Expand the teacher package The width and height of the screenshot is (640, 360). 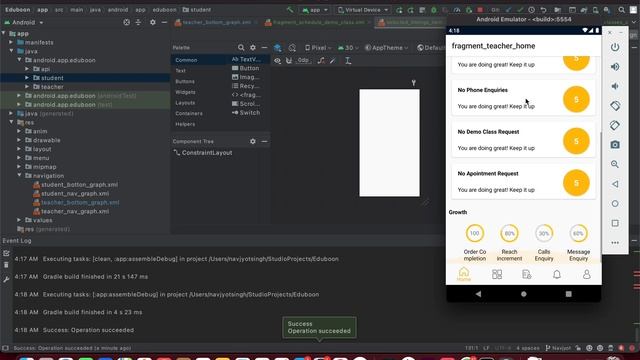coord(27,87)
